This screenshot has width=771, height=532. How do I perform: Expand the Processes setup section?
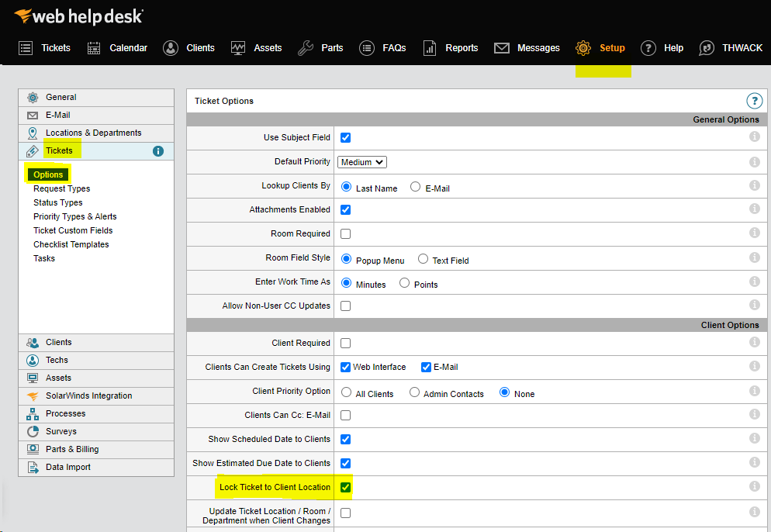65,413
